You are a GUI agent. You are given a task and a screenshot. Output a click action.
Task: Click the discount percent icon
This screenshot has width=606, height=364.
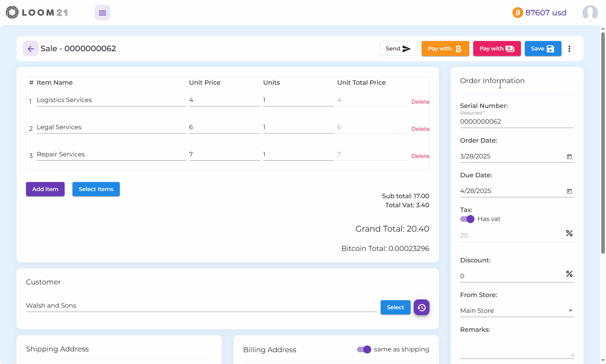tap(569, 274)
